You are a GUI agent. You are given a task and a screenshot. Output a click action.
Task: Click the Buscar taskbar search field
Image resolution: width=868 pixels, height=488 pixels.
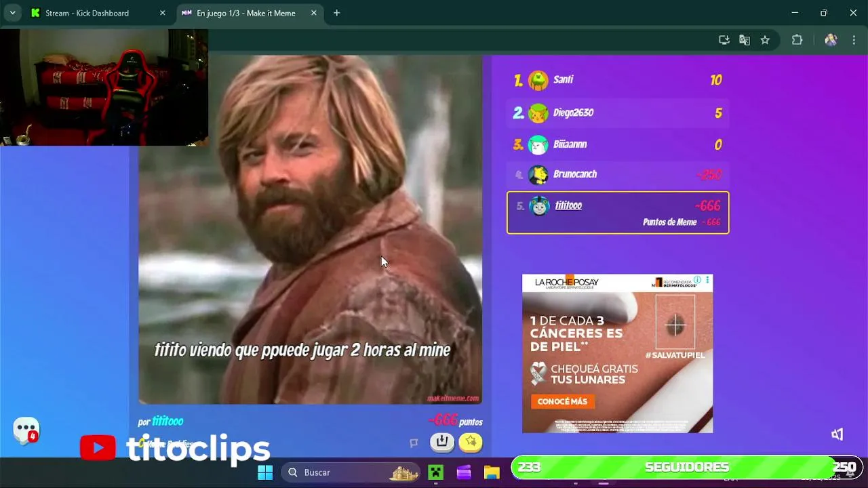click(x=352, y=472)
